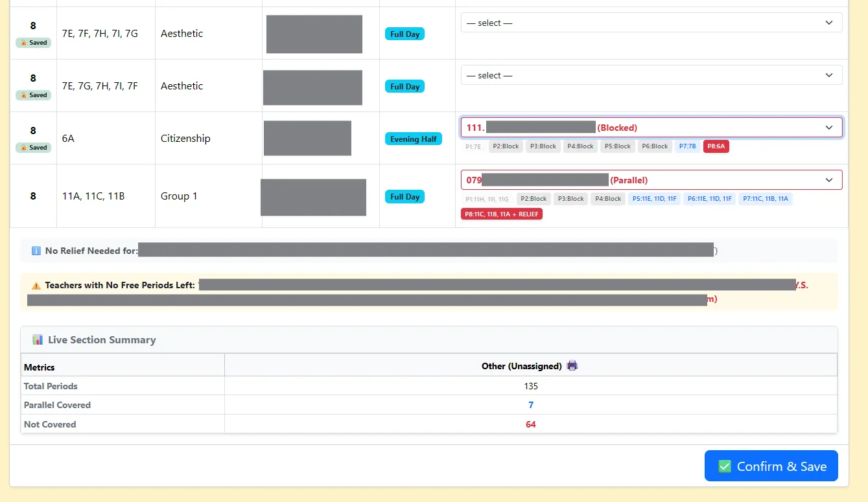Click the P5:Block period chip

618,146
